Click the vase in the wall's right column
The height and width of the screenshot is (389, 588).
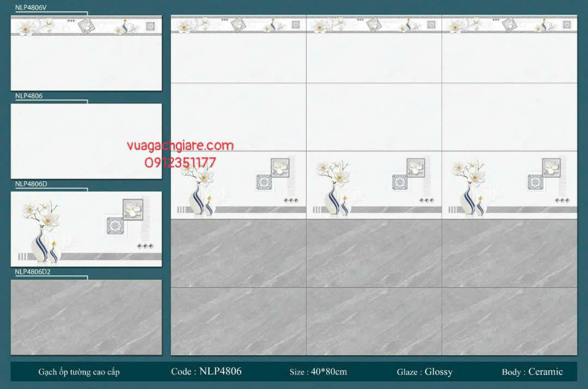tap(468, 199)
